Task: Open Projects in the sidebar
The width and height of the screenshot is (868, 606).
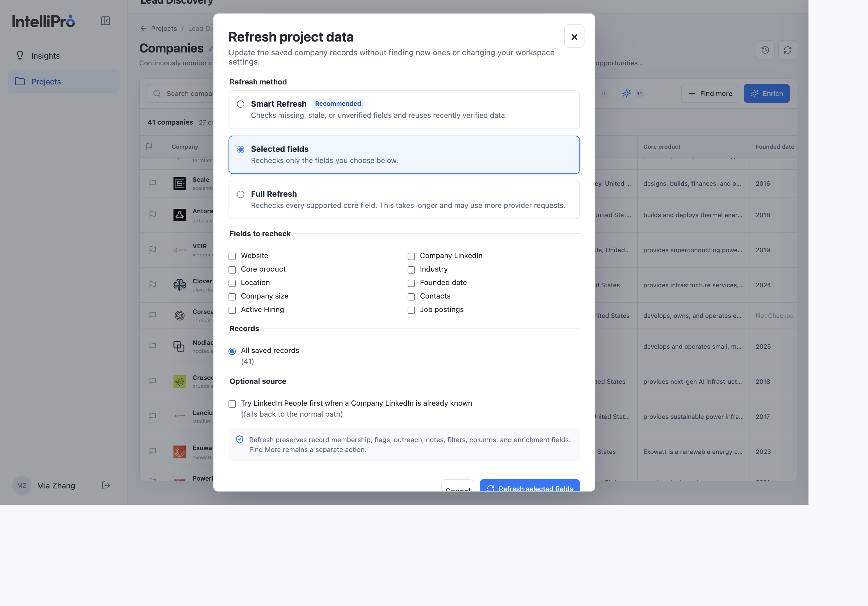Action: point(63,81)
